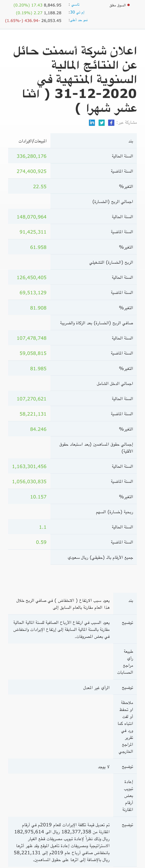The image size is (145, 868).
Task: Click the الربح (الخسارة) التشغيلي section row
Action: pyautogui.click(x=94, y=262)
